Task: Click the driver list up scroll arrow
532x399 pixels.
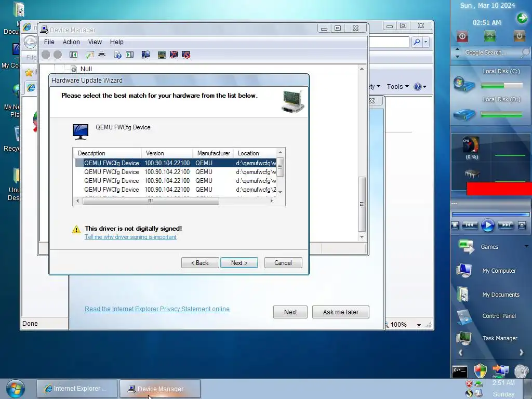Action: [280, 153]
